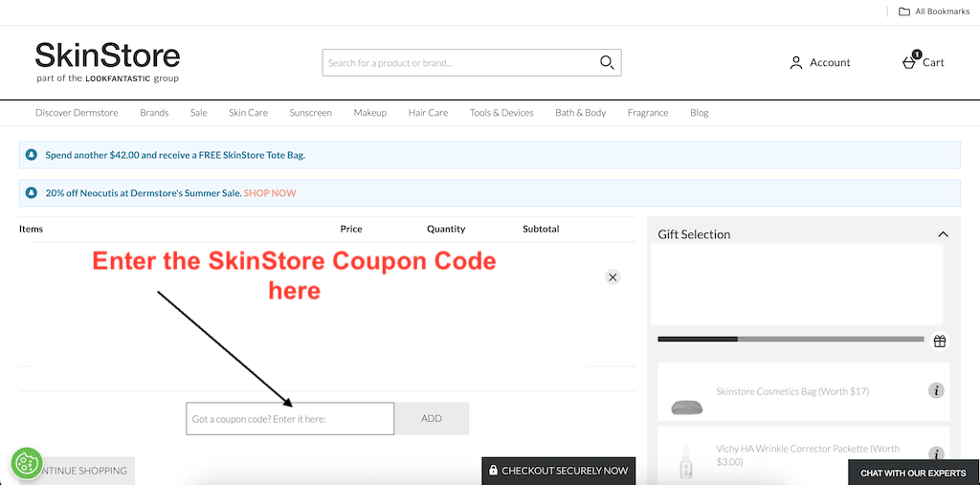
Task: Open the Cart basket icon
Action: click(909, 62)
